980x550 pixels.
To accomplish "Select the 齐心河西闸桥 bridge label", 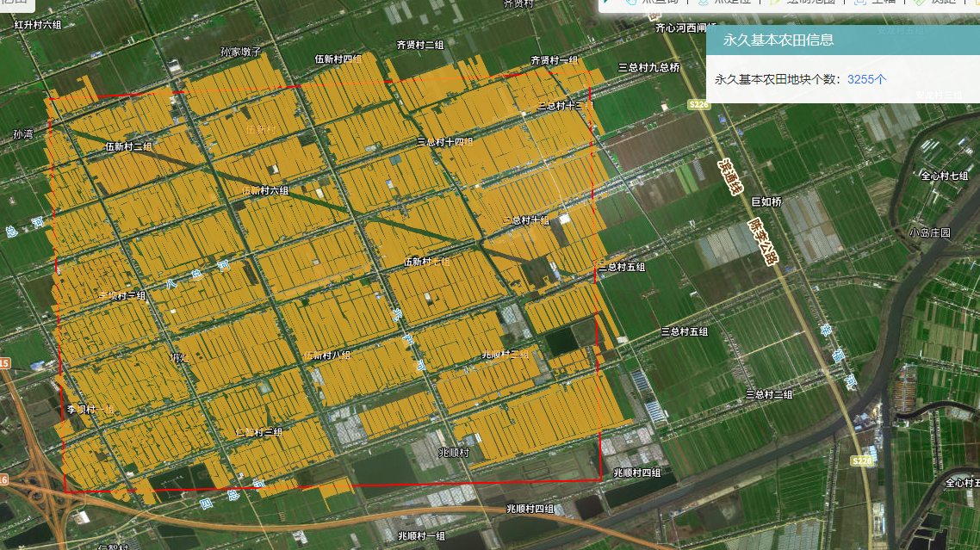I will coord(685,28).
